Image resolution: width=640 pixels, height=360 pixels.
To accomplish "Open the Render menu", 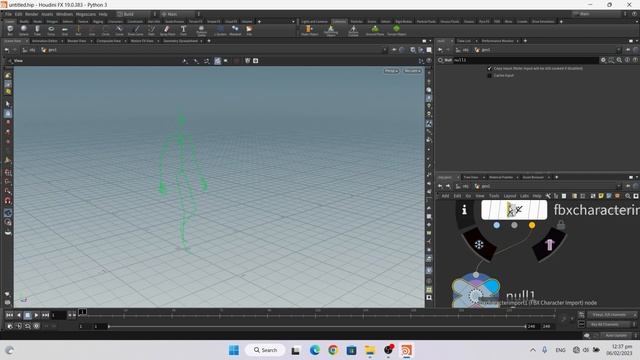I will (31, 14).
